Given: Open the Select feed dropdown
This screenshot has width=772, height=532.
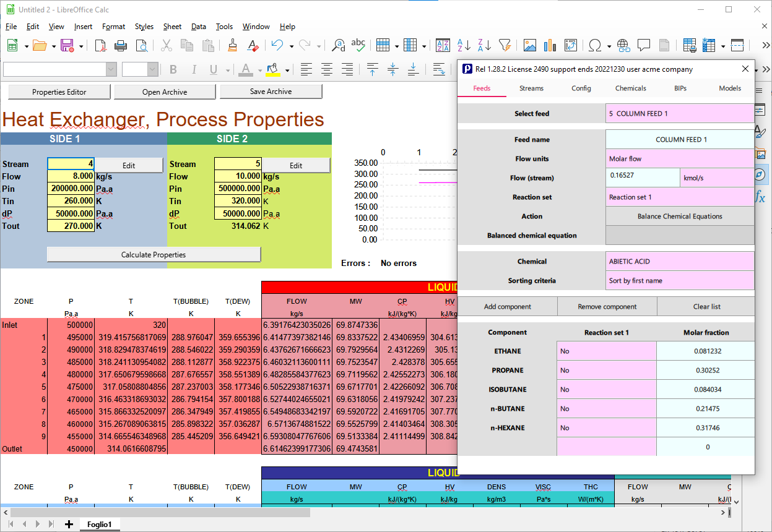Looking at the screenshot, I should tap(680, 114).
